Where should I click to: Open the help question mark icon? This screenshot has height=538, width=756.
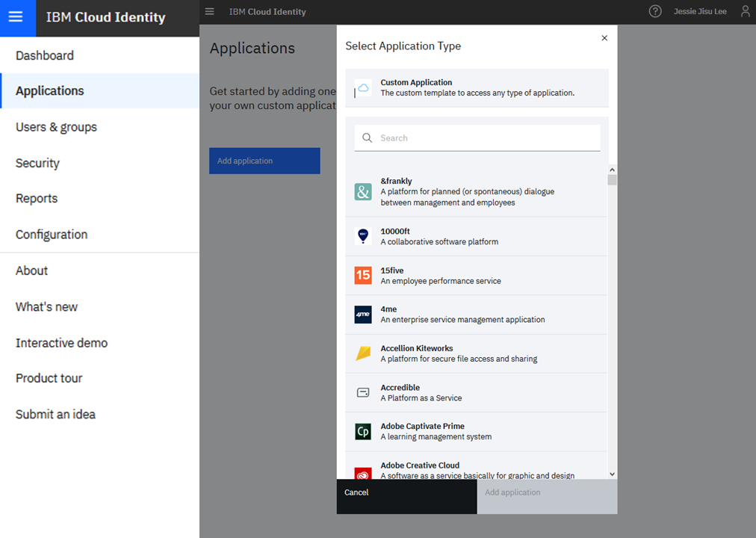pos(654,11)
